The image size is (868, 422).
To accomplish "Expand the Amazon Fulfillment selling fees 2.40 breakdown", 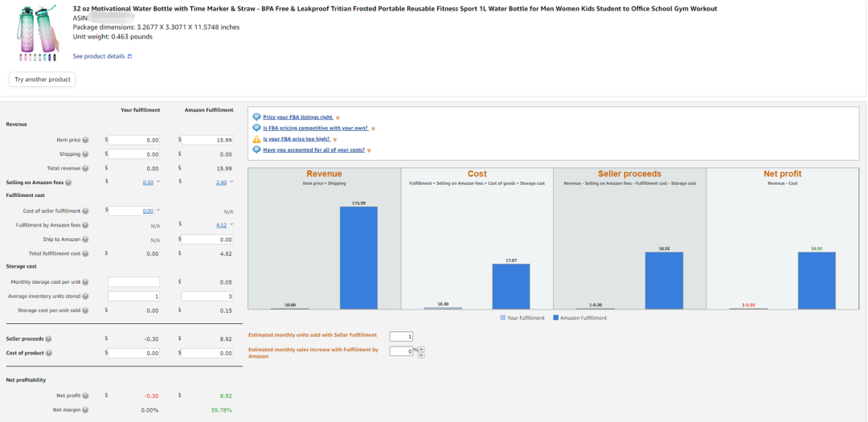I will tap(232, 182).
